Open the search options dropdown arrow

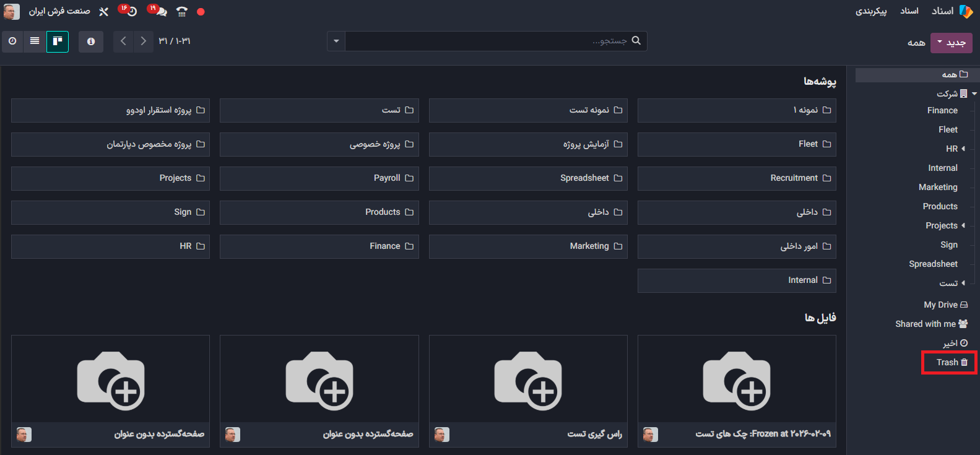point(336,41)
